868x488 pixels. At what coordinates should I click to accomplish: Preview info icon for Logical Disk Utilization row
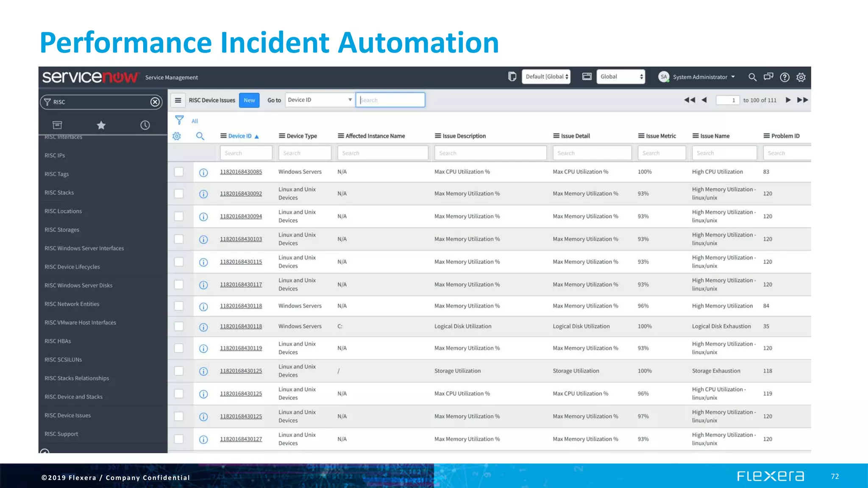[203, 327]
